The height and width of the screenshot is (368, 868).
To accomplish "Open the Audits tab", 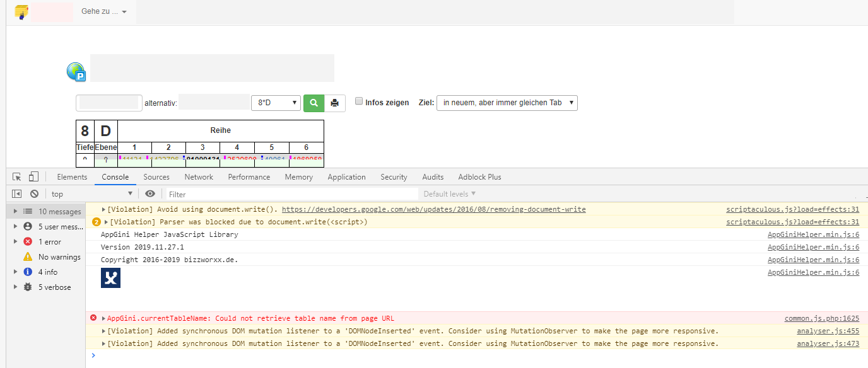I will tap(433, 177).
